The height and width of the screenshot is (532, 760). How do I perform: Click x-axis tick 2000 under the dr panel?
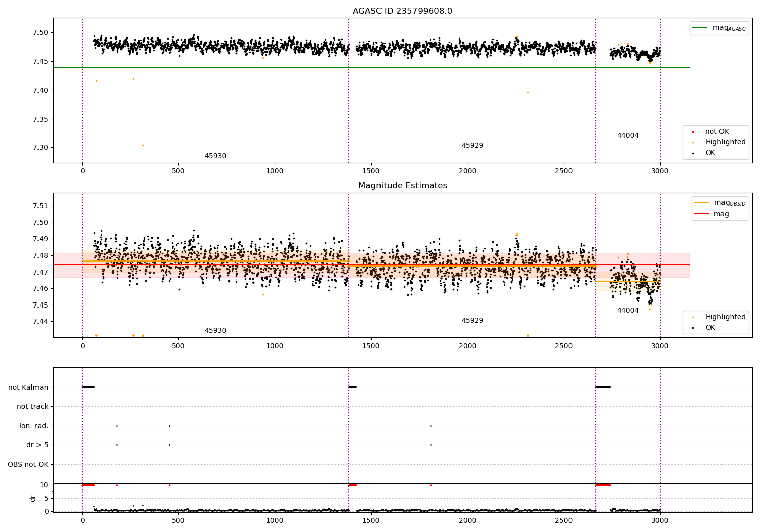467,520
